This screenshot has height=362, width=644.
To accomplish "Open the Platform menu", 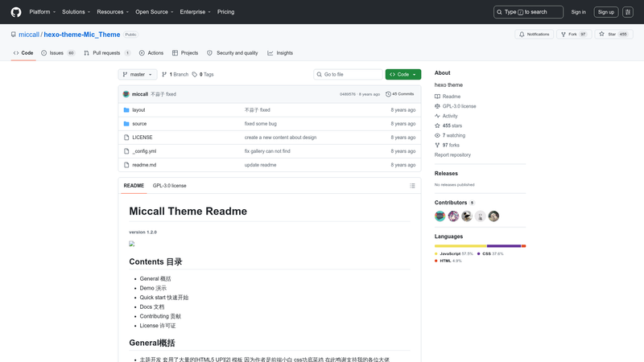I will coord(43,12).
